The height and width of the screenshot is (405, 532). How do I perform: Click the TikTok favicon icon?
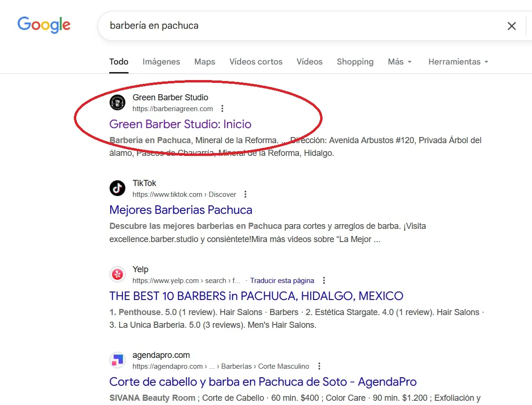coord(117,188)
